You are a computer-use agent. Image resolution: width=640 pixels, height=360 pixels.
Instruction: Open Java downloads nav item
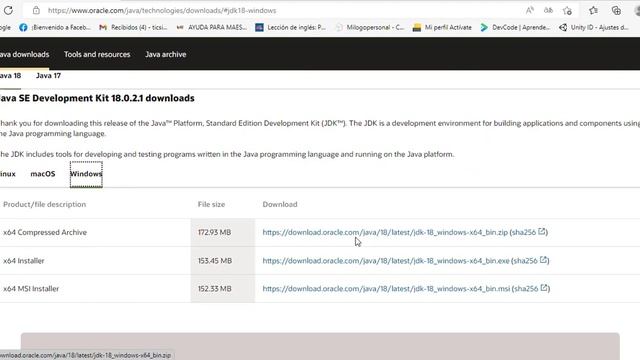24,54
